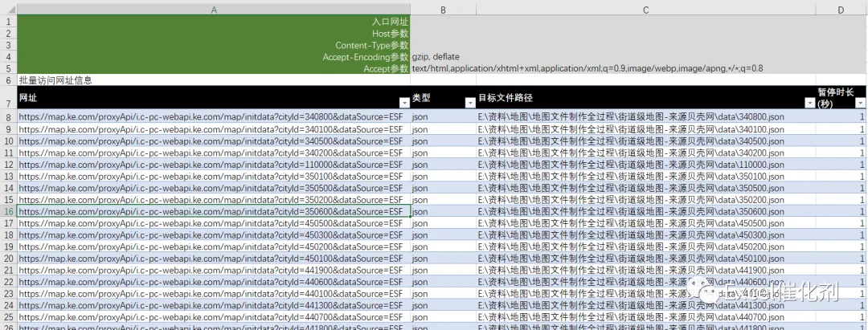Select URL cell with cityId=450300
Screen dimensions: 868x330
tap(215, 235)
